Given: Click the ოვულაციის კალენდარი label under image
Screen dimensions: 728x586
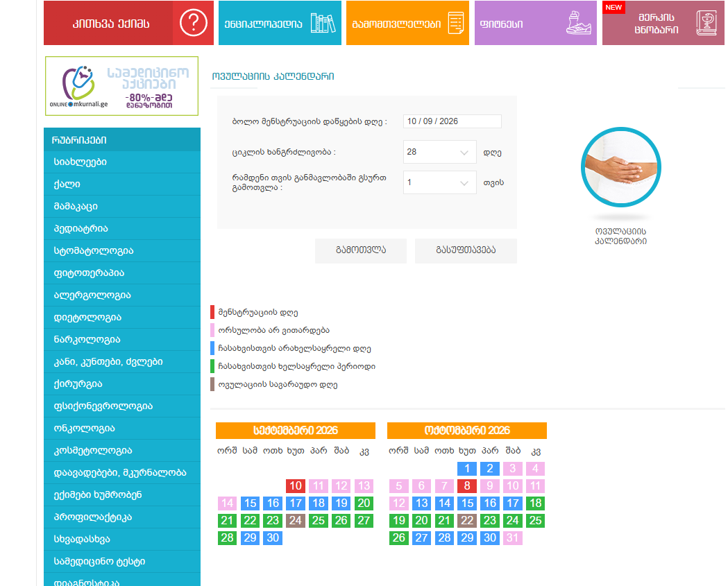Looking at the screenshot, I should point(620,236).
